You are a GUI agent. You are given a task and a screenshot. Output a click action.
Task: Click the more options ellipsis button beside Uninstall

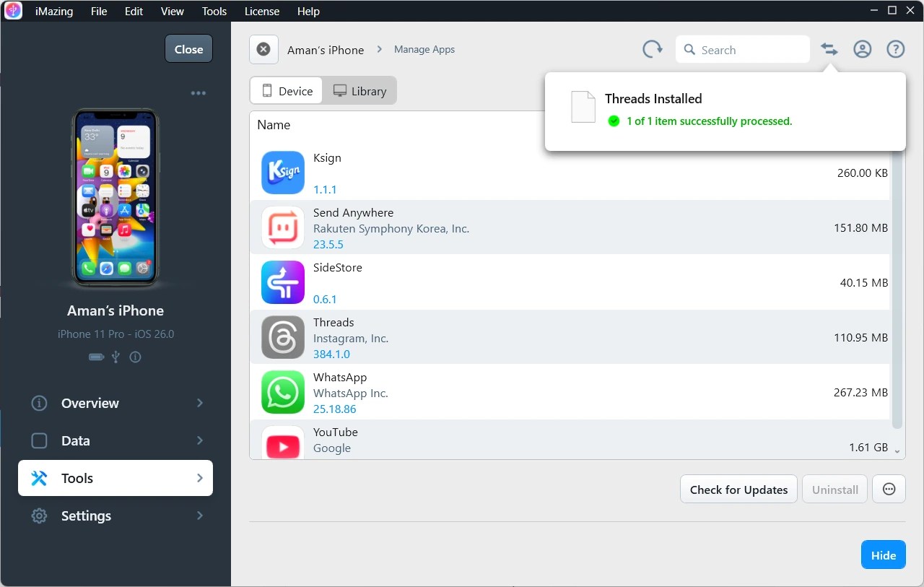(x=889, y=489)
